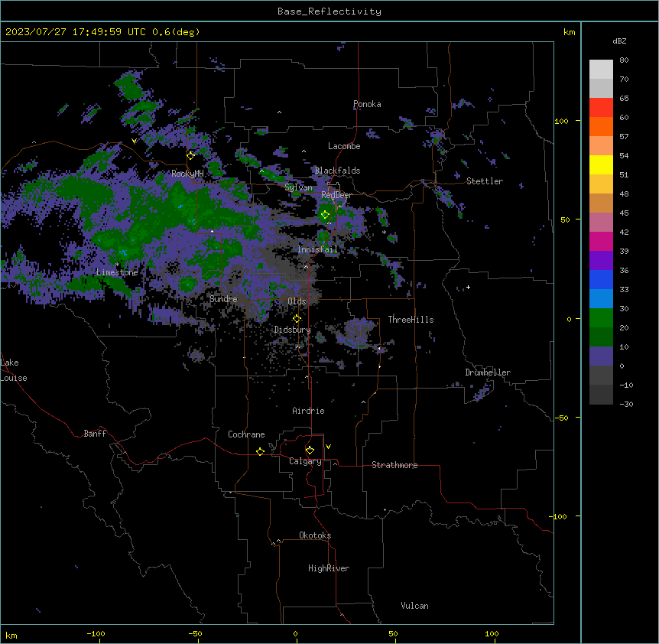
Task: Click the Base_Reflectivity title
Action: (329, 11)
